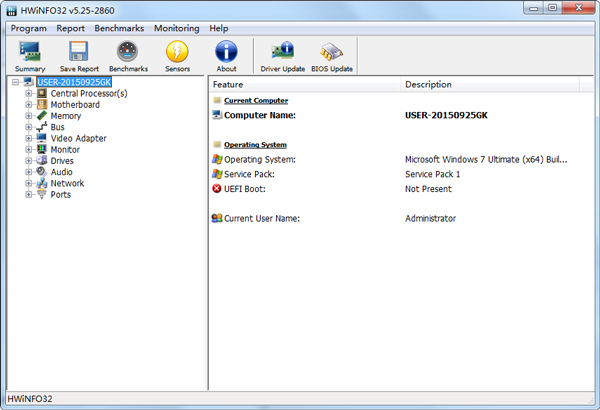600x410 pixels.
Task: Click the HWiNFO32 title bar app icon
Action: 12,11
